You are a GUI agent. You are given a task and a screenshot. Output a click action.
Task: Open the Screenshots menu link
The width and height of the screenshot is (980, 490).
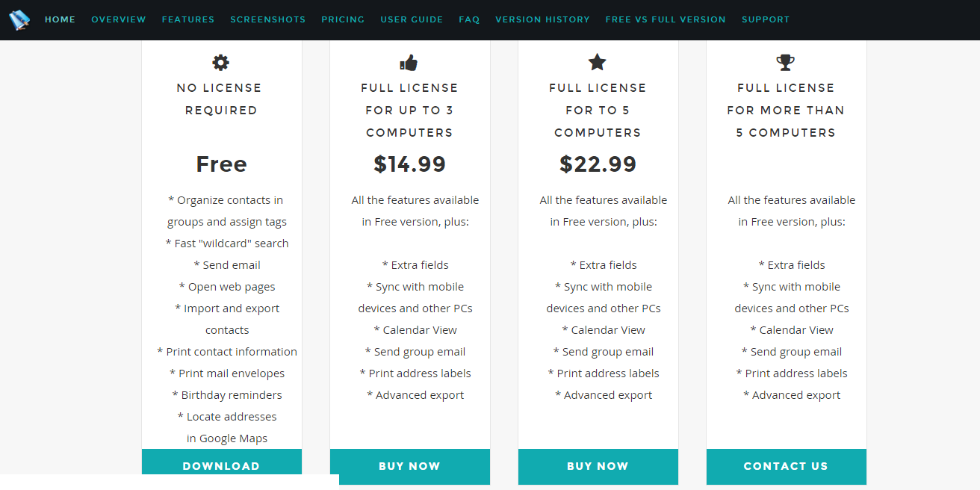268,19
